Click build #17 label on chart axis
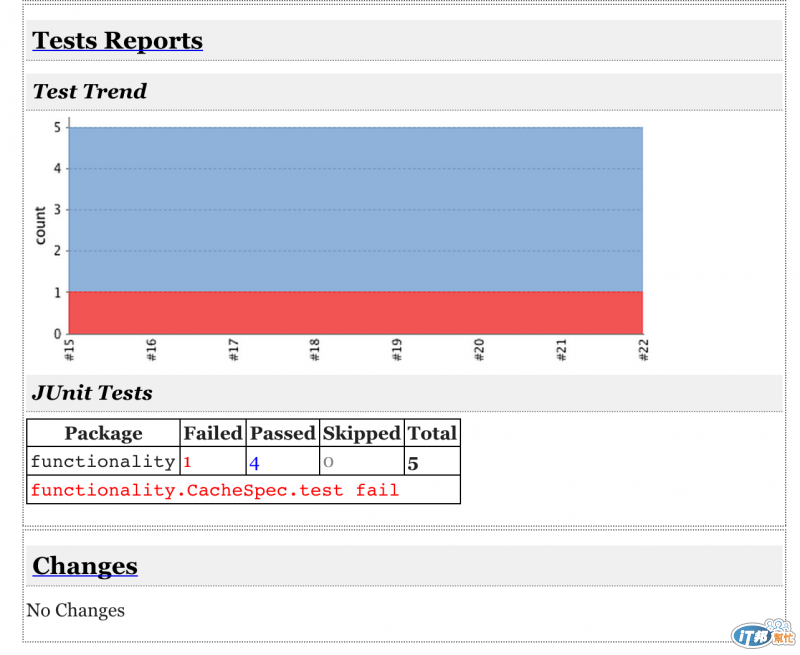Image resolution: width=800 pixels, height=655 pixels. click(x=234, y=350)
